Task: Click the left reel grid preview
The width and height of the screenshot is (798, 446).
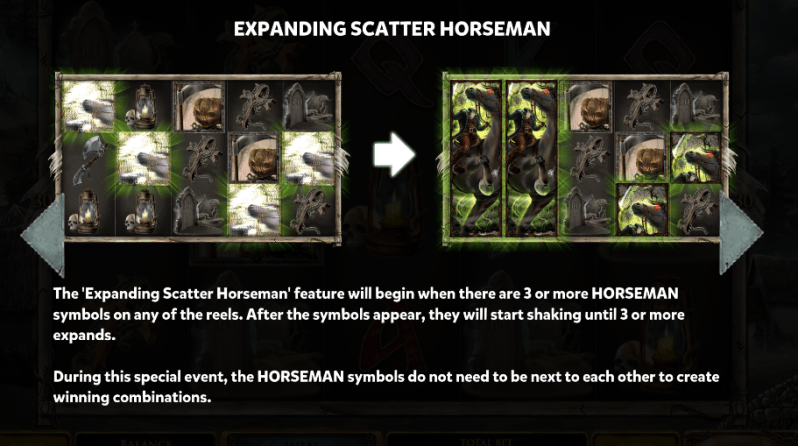Action: pos(198,158)
